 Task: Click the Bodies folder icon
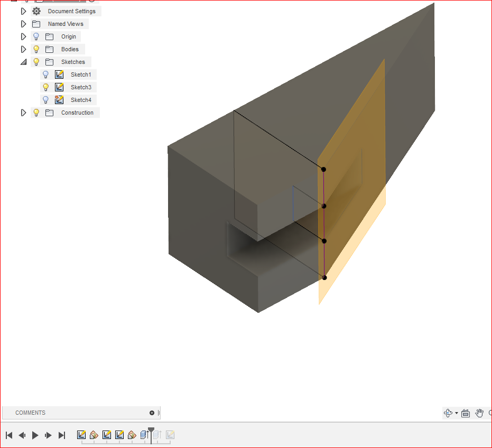coord(49,49)
